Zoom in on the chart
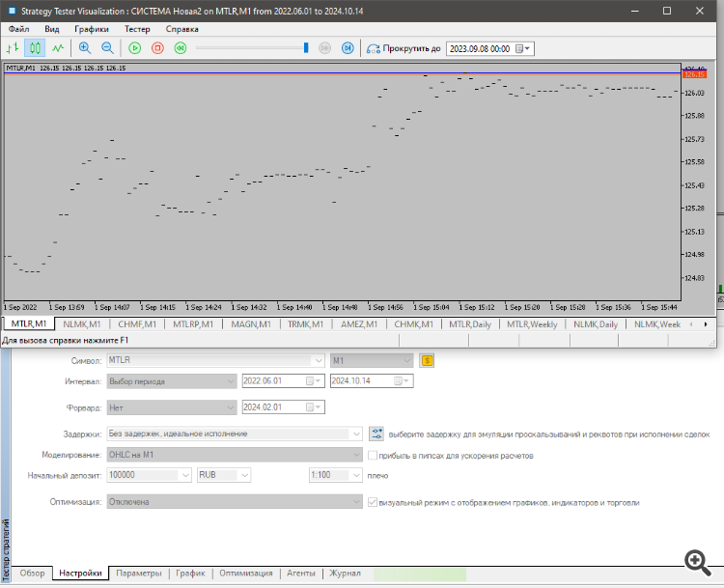Screen dimensions: 724x588 tap(85, 48)
